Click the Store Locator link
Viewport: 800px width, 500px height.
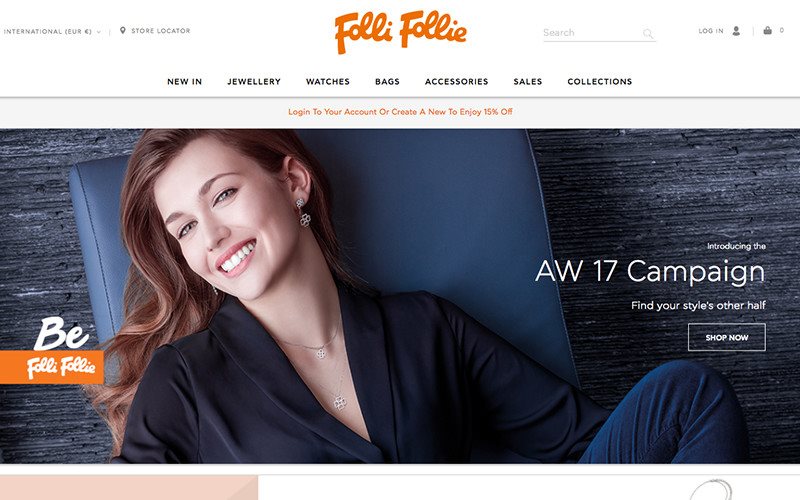click(x=161, y=31)
